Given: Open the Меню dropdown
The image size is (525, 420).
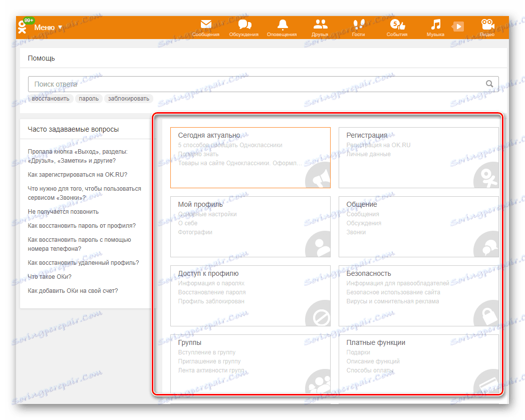Looking at the screenshot, I should click(48, 28).
